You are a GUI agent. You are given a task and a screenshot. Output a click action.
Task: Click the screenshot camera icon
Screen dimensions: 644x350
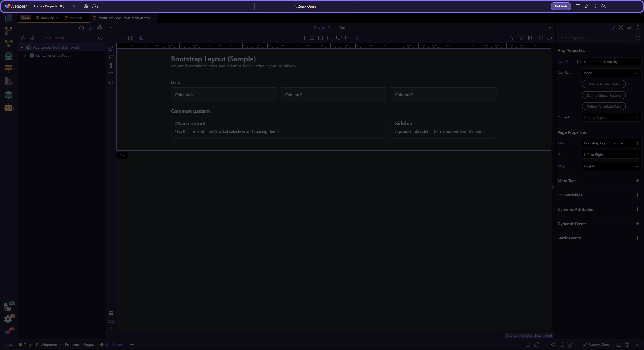click(130, 38)
